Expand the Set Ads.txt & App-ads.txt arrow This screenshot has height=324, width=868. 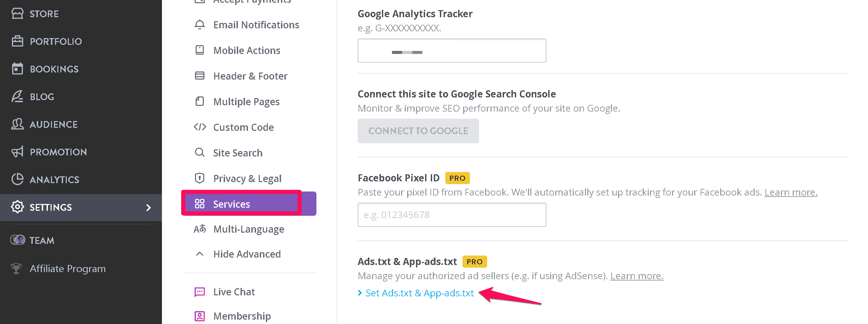click(x=360, y=293)
